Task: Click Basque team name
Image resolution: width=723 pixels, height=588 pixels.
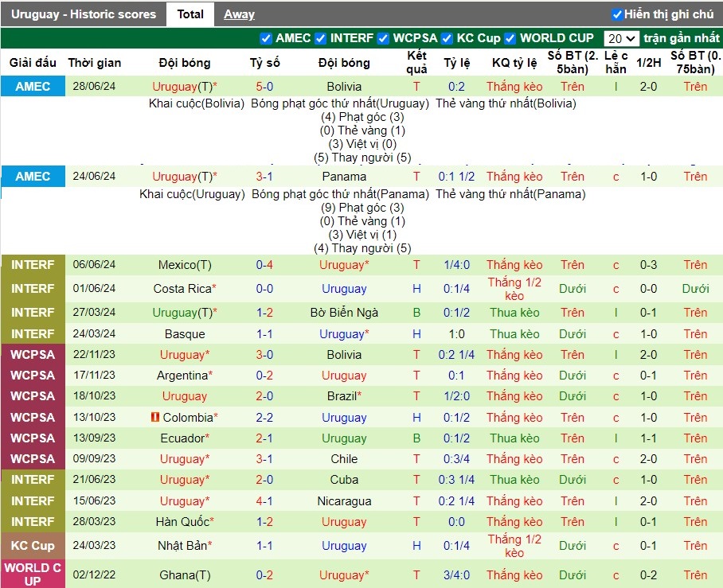Action: coord(185,333)
